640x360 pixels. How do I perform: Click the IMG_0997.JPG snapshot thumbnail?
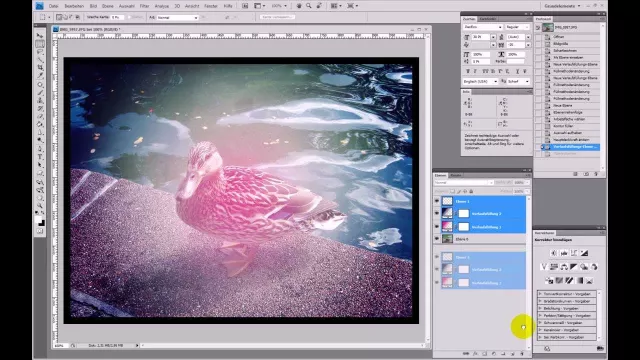(x=548, y=27)
